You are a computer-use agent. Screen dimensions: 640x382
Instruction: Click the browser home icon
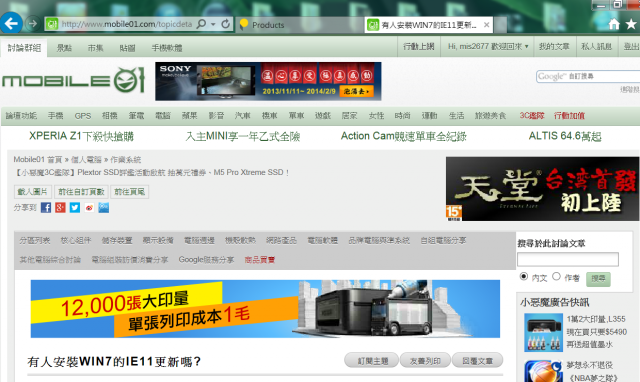(614, 24)
